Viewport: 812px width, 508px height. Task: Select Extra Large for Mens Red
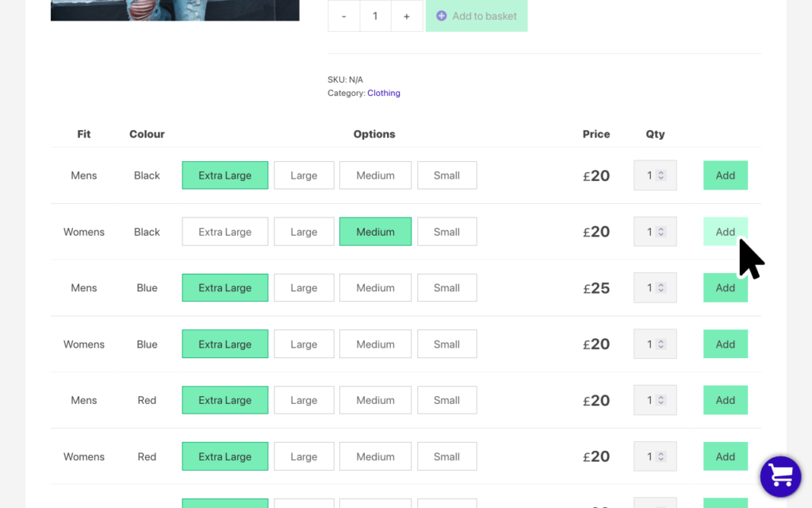click(224, 400)
